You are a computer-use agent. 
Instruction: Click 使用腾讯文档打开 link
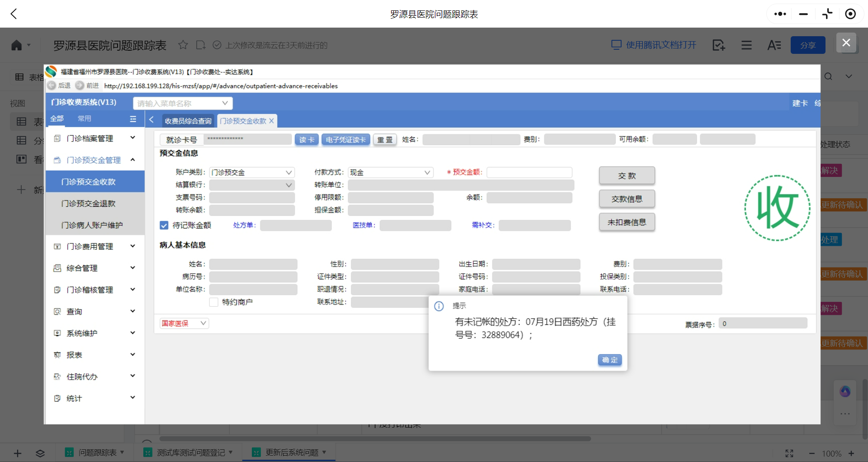[x=654, y=45]
